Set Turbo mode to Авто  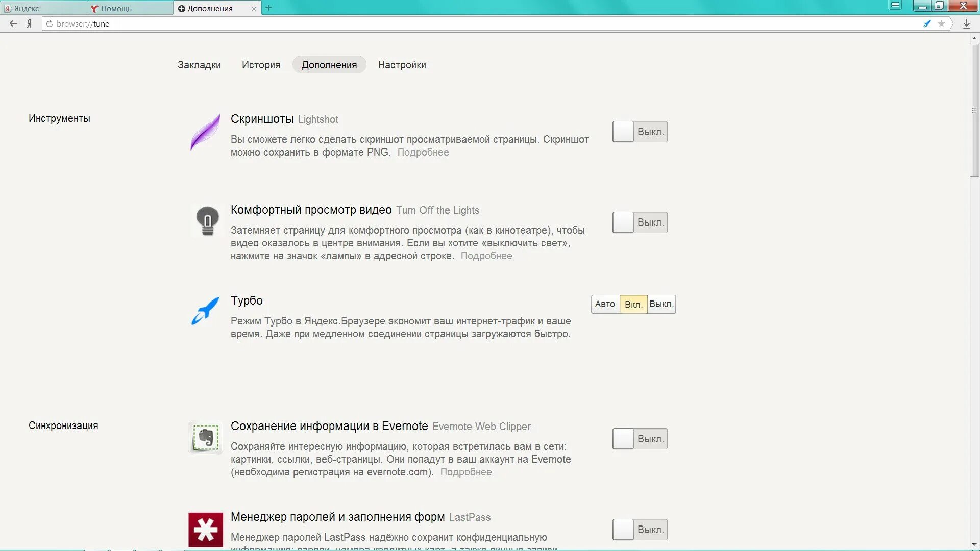point(605,304)
